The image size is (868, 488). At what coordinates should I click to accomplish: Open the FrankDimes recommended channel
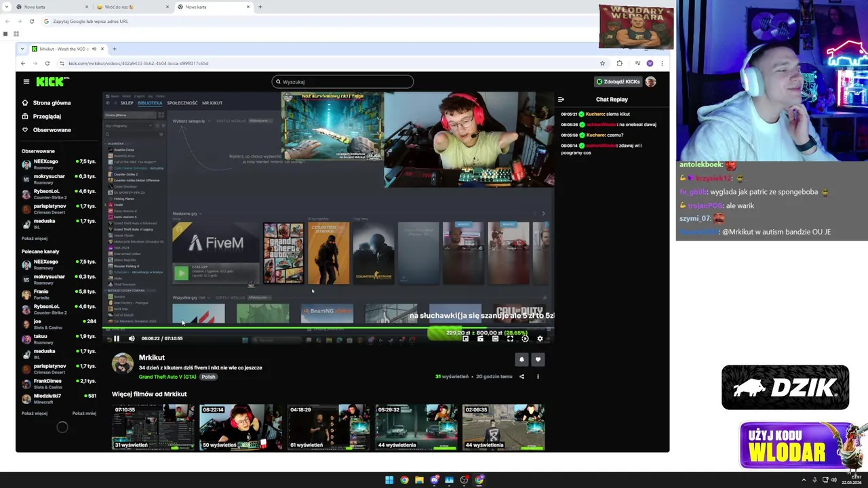pos(58,384)
